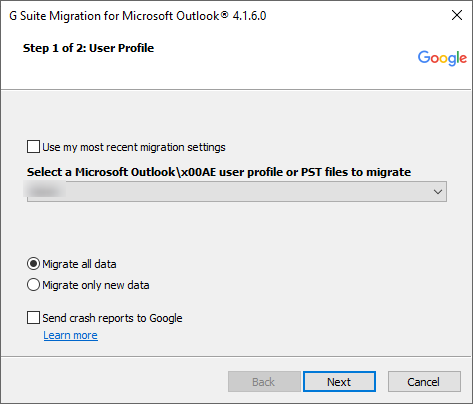The image size is (473, 404).
Task: Click the Step 1 of 2: User Profile heading
Action: [88, 48]
